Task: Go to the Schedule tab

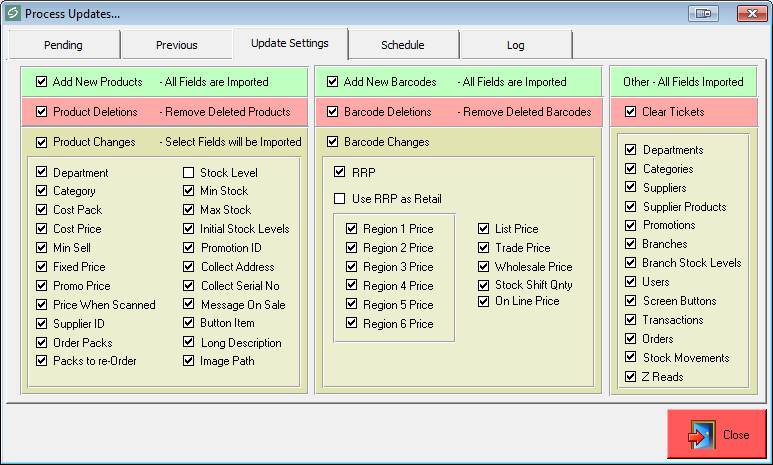Action: pos(402,45)
